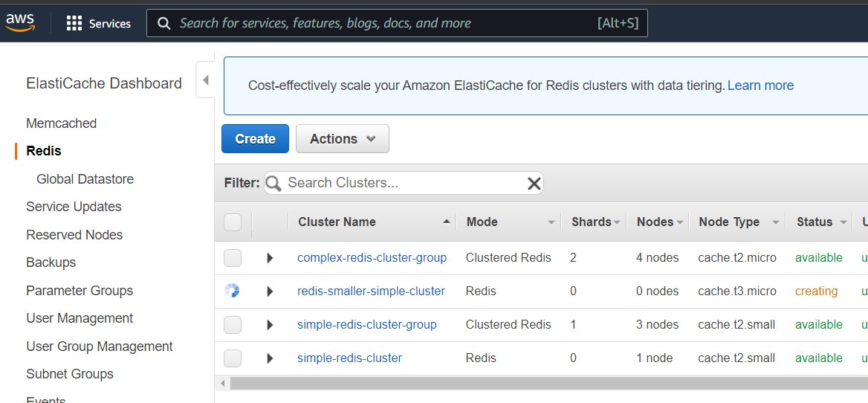This screenshot has width=868, height=403.
Task: Collapse the sidebar with the left arrow tab
Action: click(x=205, y=80)
